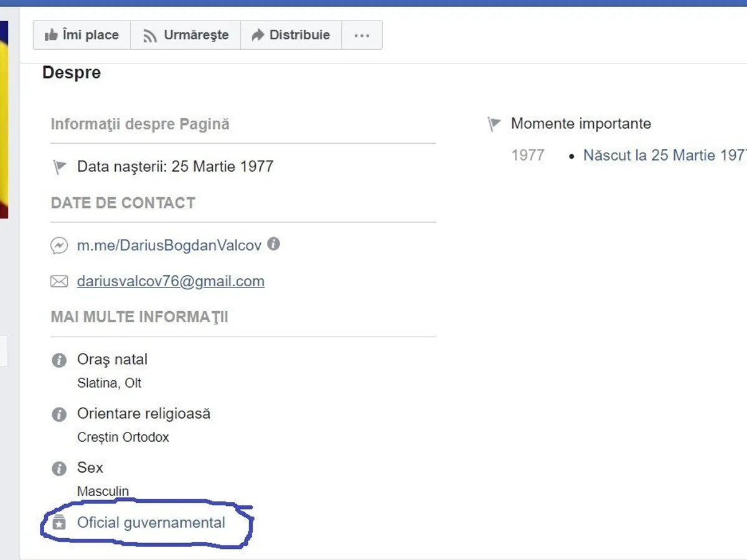This screenshot has height=560, width=747.
Task: Click the Îmi place like button
Action: (82, 35)
